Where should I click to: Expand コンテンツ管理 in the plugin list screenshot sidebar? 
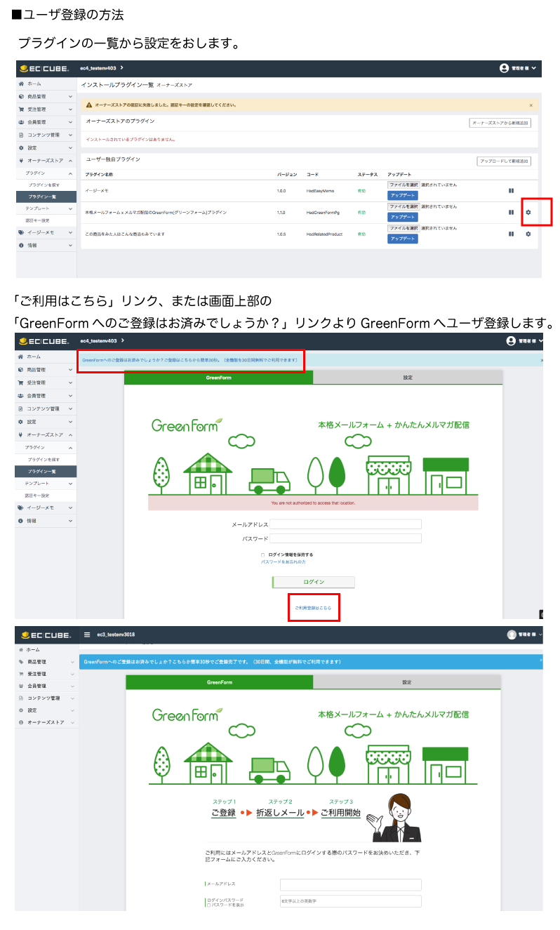(x=46, y=135)
